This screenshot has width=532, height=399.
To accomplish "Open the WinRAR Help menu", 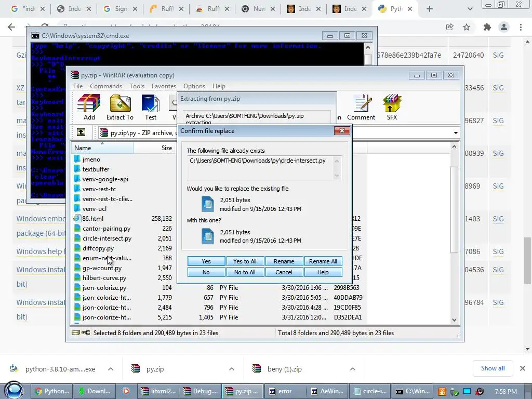I will click(219, 86).
